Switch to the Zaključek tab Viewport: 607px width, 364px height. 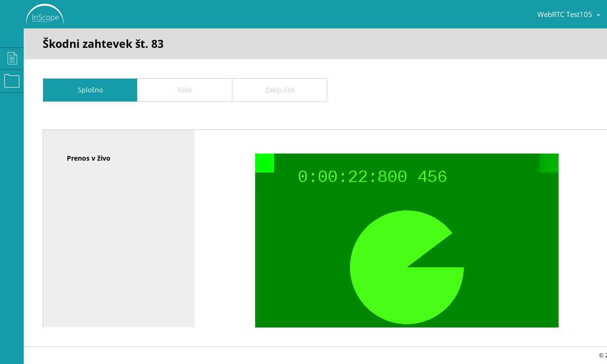pyautogui.click(x=279, y=90)
